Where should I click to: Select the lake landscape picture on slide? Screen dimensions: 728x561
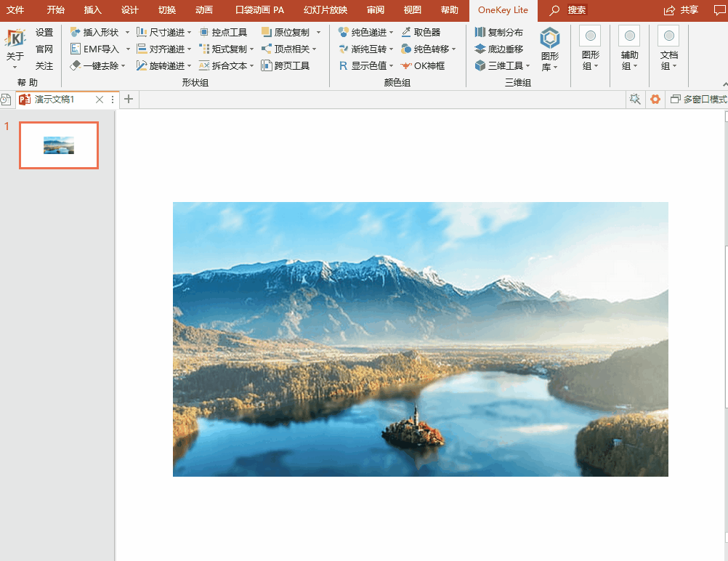[421, 339]
